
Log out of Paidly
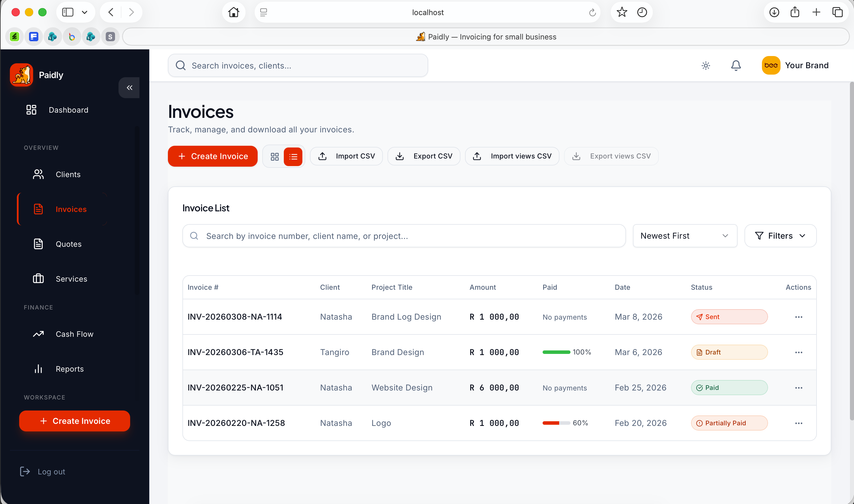(42, 472)
